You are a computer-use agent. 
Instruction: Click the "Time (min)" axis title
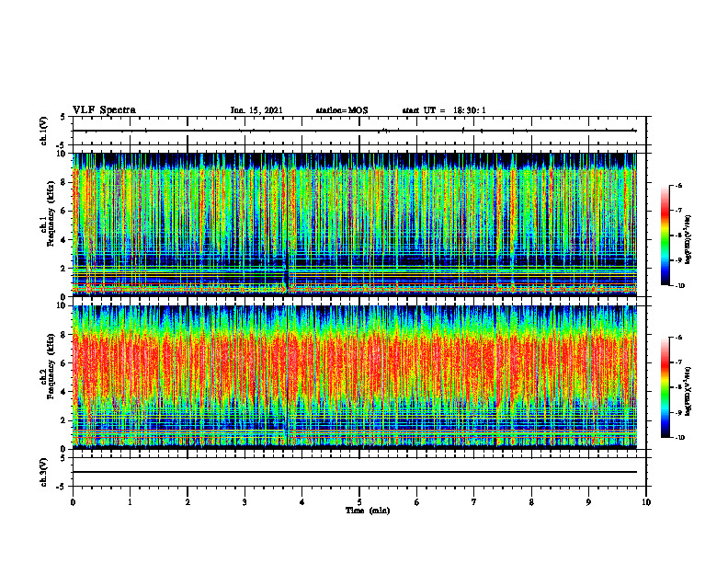click(x=368, y=511)
